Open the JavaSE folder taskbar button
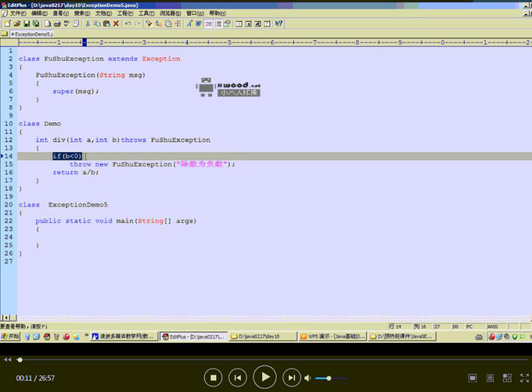Screen dimensions: 532x392 point(402,336)
